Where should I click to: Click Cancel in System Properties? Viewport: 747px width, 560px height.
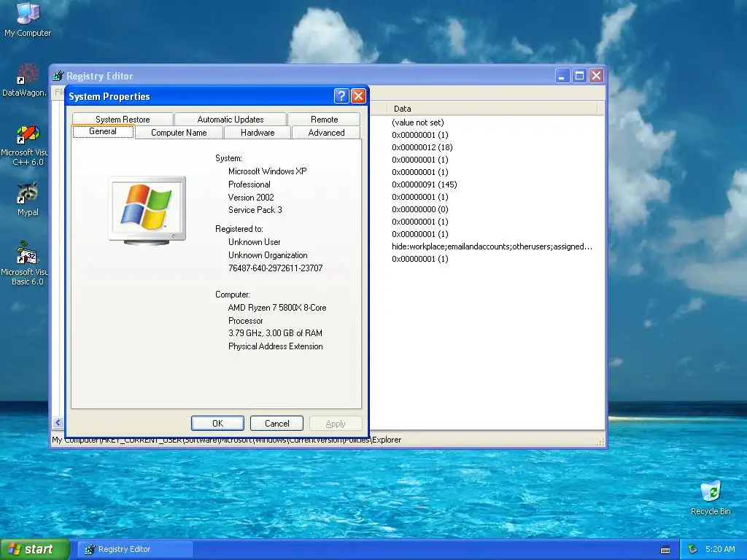(276, 424)
